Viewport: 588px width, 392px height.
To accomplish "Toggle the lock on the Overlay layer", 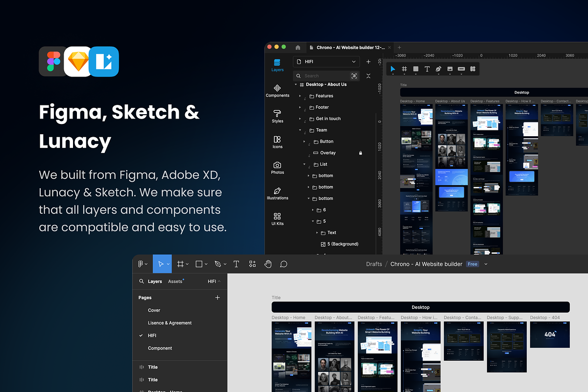I will [361, 153].
